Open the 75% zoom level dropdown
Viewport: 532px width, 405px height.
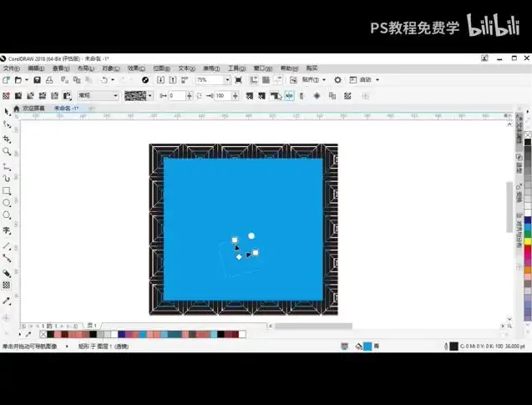[226, 80]
